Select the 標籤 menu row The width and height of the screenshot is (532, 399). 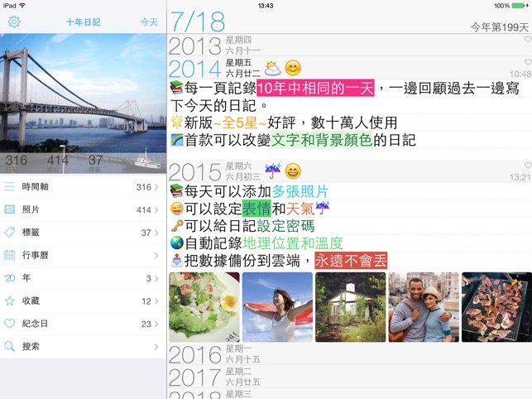(83, 233)
